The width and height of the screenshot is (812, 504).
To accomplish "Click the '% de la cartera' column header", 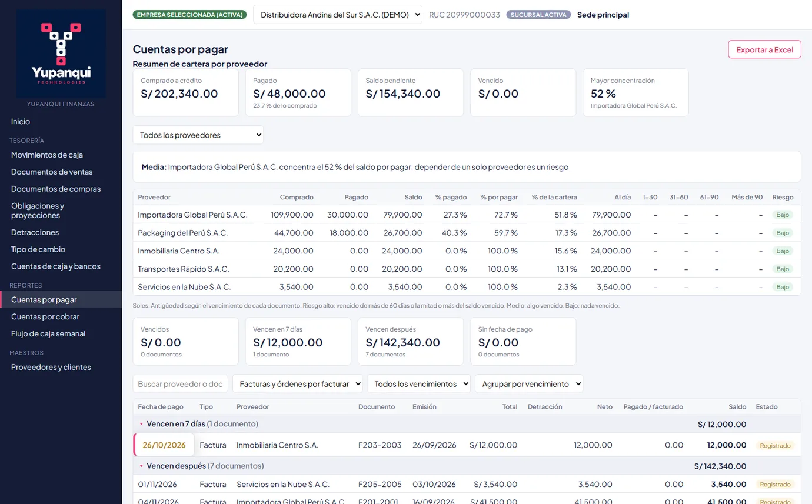I will click(554, 197).
